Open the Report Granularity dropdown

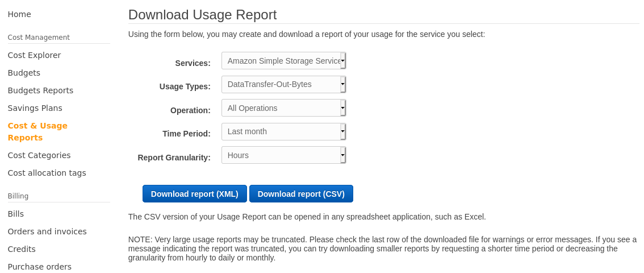pyautogui.click(x=283, y=155)
